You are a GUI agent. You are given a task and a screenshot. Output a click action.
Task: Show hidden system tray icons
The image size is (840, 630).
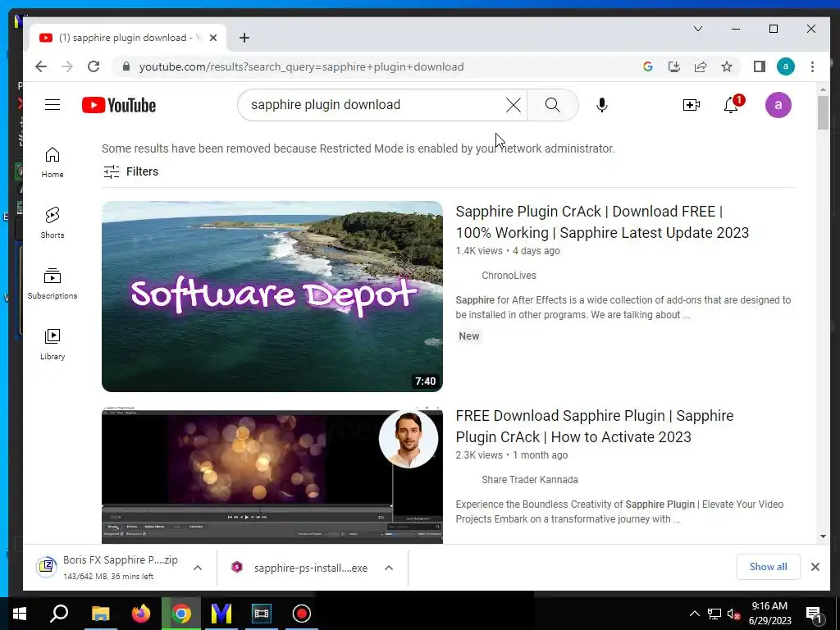click(x=694, y=614)
